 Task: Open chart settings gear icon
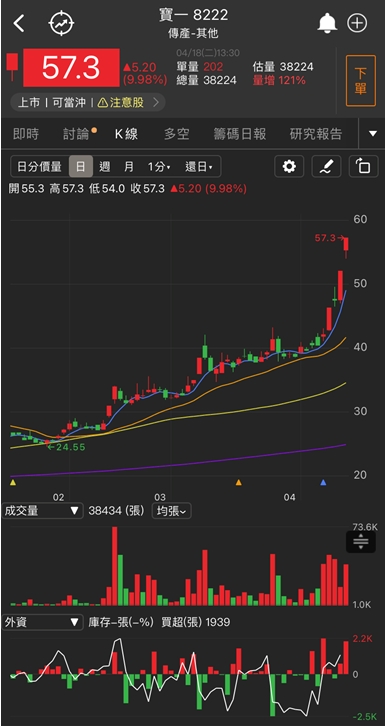coord(289,166)
